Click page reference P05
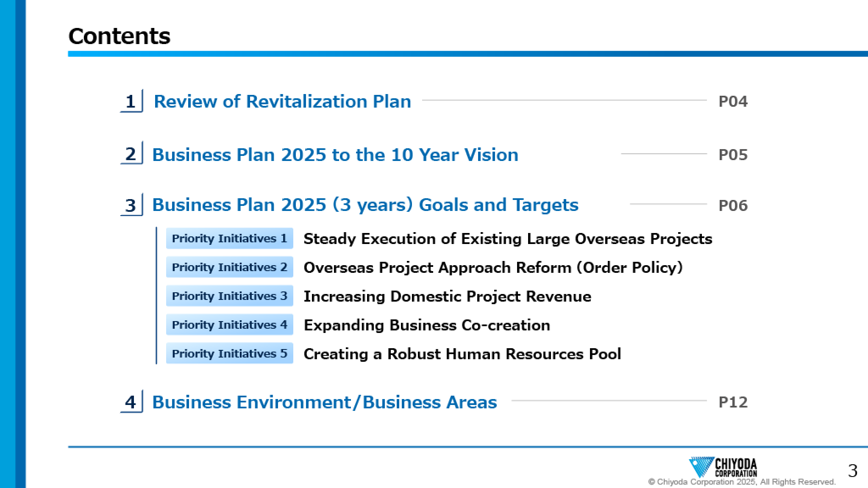 (733, 155)
